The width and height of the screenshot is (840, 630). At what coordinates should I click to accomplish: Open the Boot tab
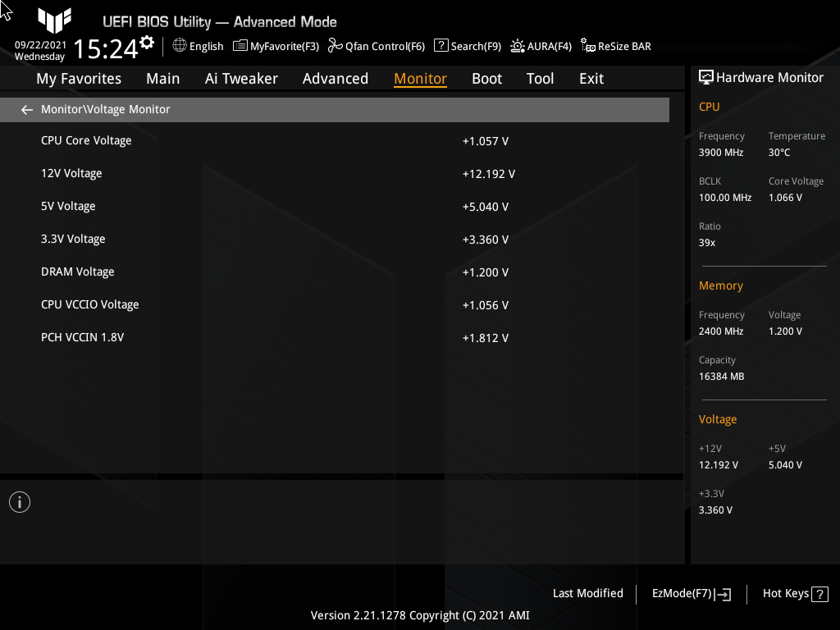pyautogui.click(x=487, y=79)
